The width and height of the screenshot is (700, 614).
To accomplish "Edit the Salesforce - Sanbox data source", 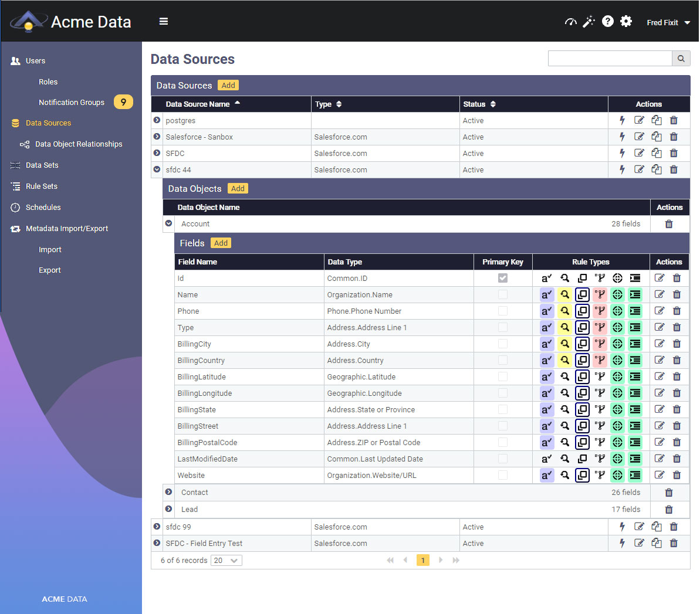I will point(640,137).
